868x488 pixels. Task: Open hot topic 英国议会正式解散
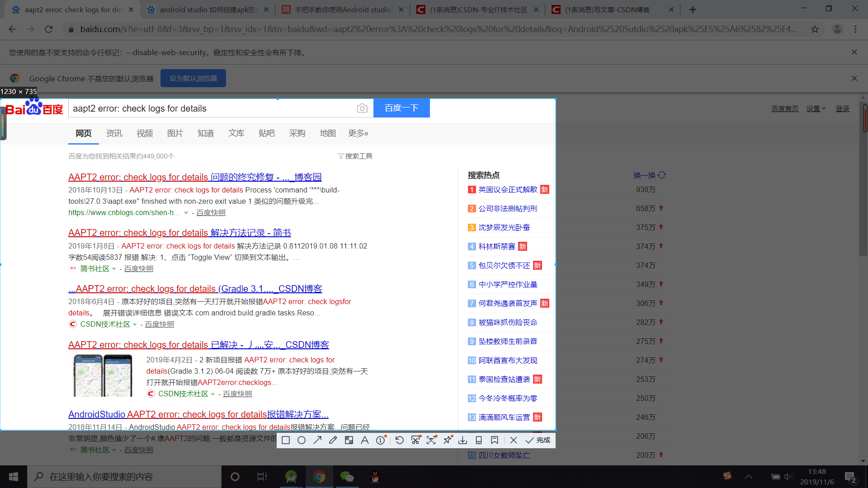point(508,189)
